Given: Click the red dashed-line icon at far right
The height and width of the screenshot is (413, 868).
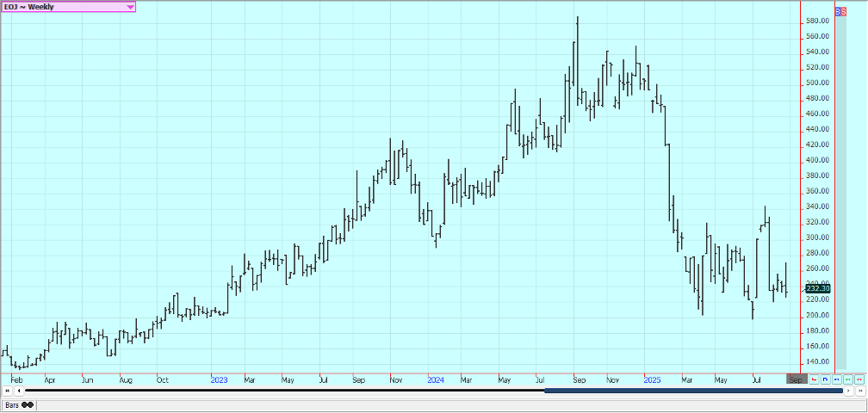Looking at the screenshot, I should [x=858, y=379].
